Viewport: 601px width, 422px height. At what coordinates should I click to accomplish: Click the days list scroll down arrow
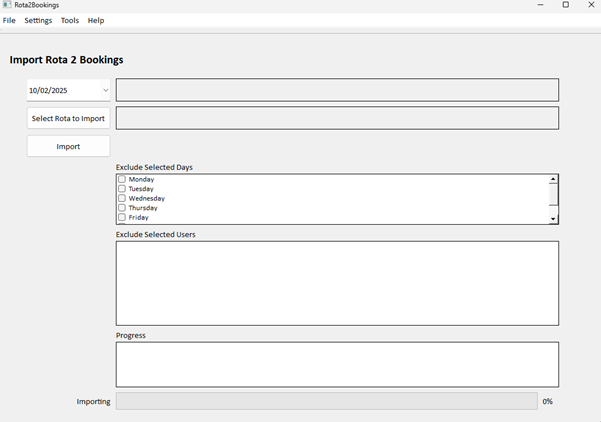(x=553, y=218)
